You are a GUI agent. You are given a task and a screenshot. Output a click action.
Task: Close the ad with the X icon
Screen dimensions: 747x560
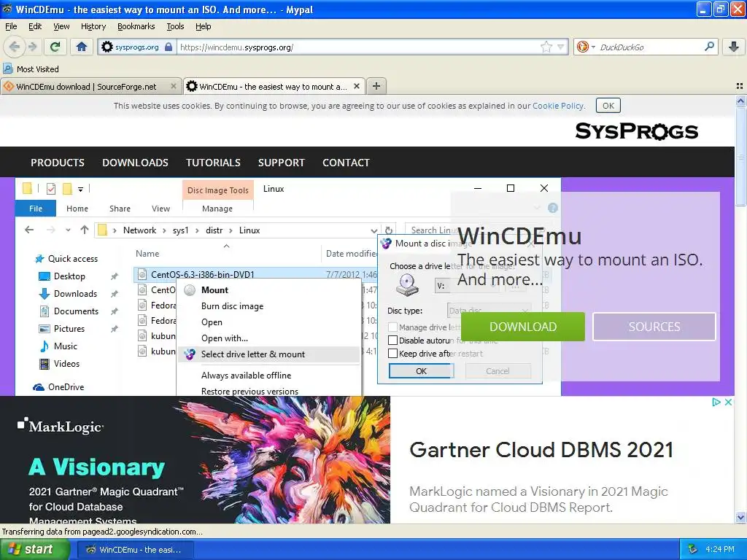coord(729,402)
